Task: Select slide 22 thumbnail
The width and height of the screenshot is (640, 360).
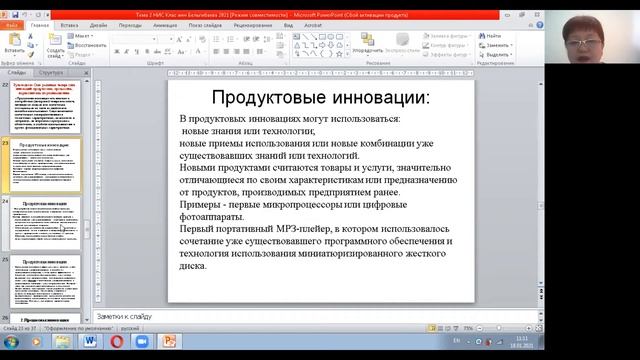Action: coord(45,107)
